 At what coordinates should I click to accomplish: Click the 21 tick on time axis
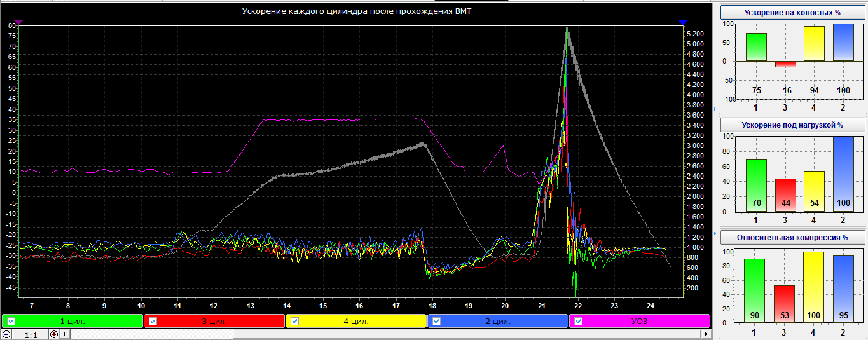(x=541, y=305)
